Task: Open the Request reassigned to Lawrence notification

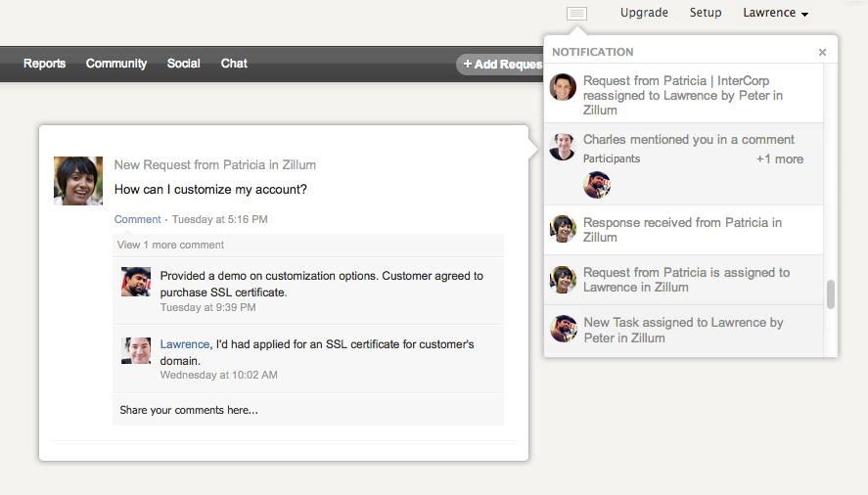Action: 685,96
